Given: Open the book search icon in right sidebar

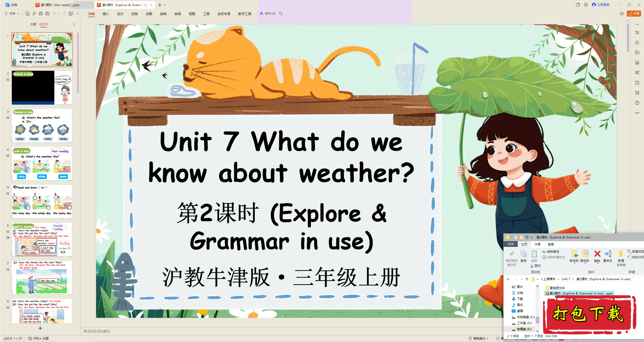Looking at the screenshot, I should point(637,83).
